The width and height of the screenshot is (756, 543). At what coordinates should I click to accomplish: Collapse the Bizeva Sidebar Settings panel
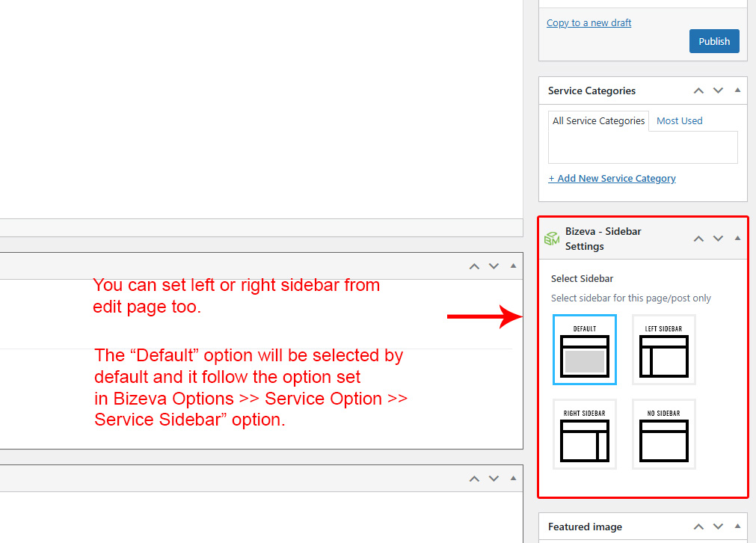tap(737, 239)
